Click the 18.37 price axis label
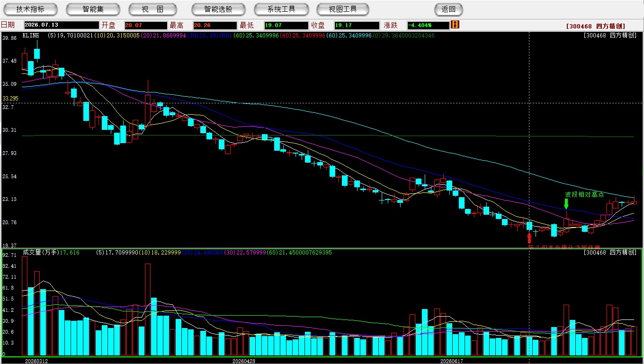644x364 pixels. point(9,246)
